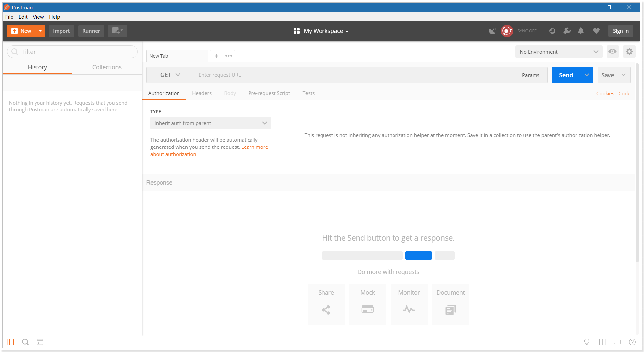Toggle two-pane layout icon

pos(603,342)
